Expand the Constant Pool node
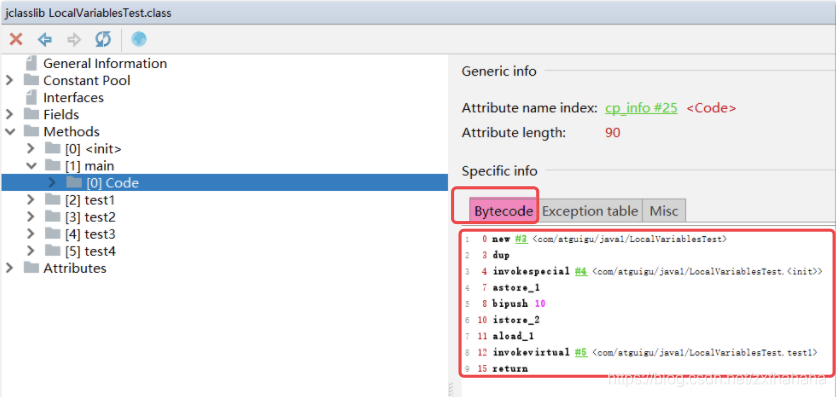This screenshot has width=836, height=397. 9,80
